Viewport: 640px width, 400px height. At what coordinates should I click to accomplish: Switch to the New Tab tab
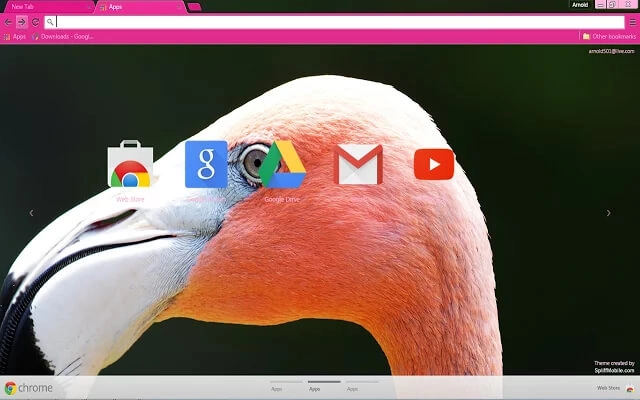48,7
